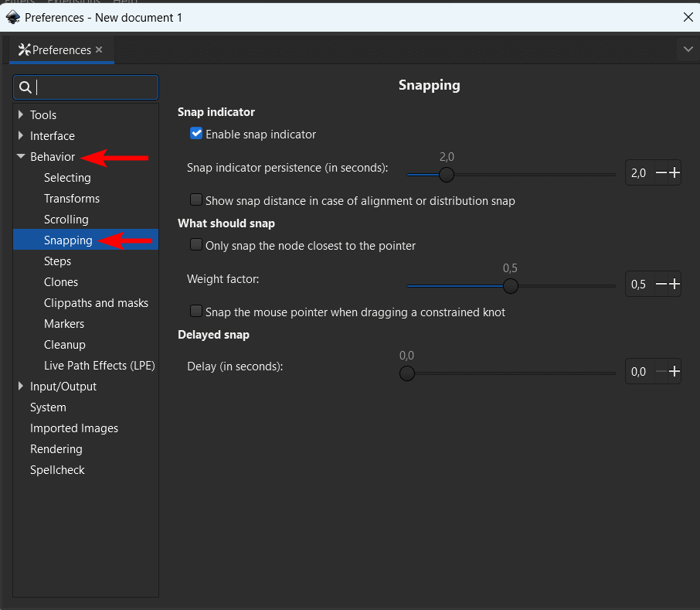Check Only snap the node closest to pointer

(x=196, y=245)
